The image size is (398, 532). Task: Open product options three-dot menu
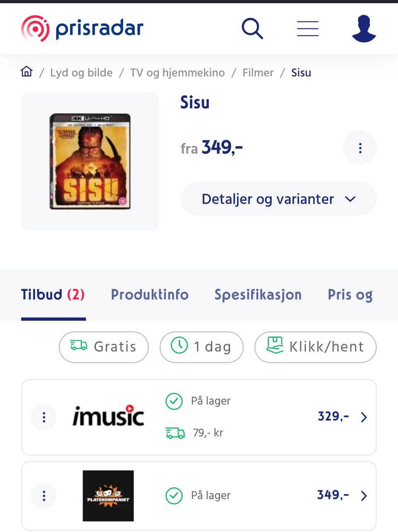point(360,148)
